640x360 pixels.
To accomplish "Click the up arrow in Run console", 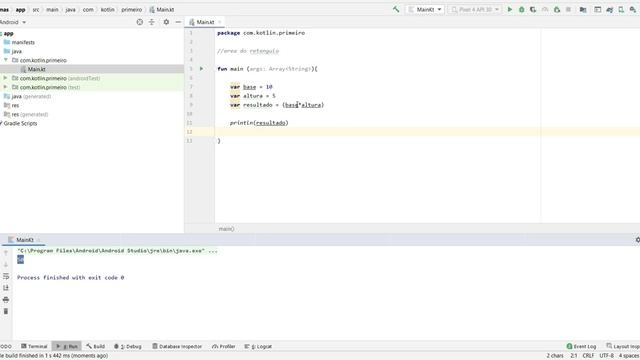I will coord(6,253).
